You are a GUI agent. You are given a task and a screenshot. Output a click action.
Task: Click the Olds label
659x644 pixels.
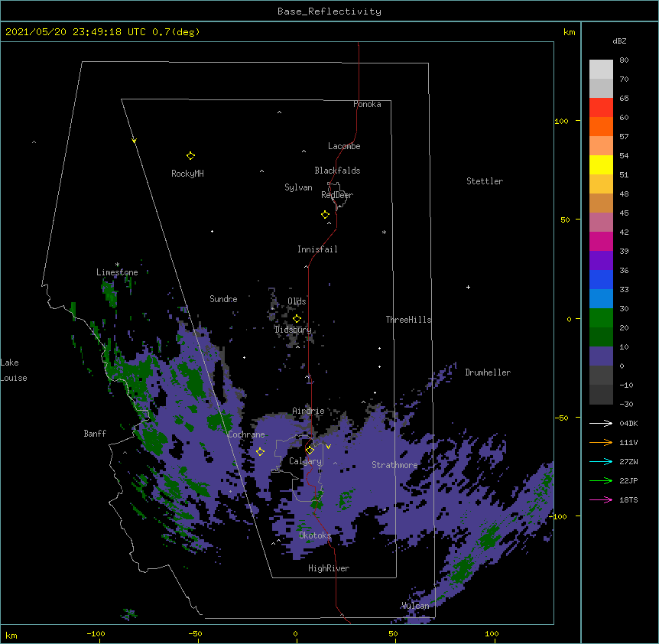297,301
